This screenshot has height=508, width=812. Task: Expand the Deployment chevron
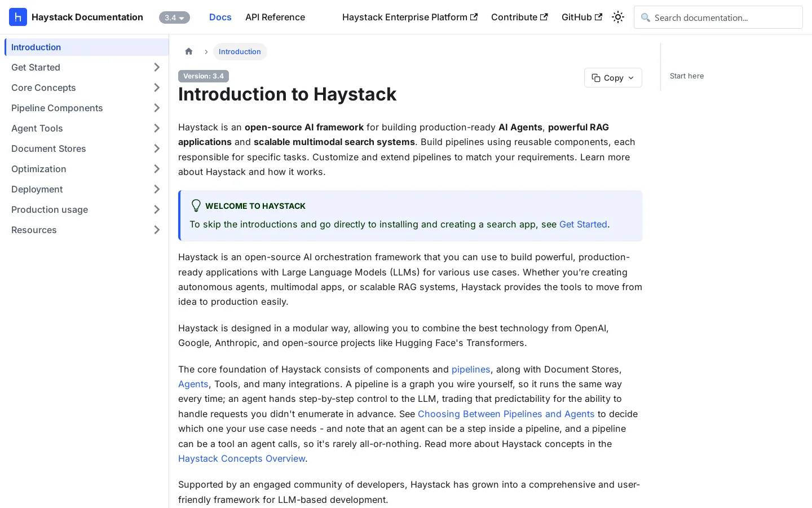pos(157,189)
